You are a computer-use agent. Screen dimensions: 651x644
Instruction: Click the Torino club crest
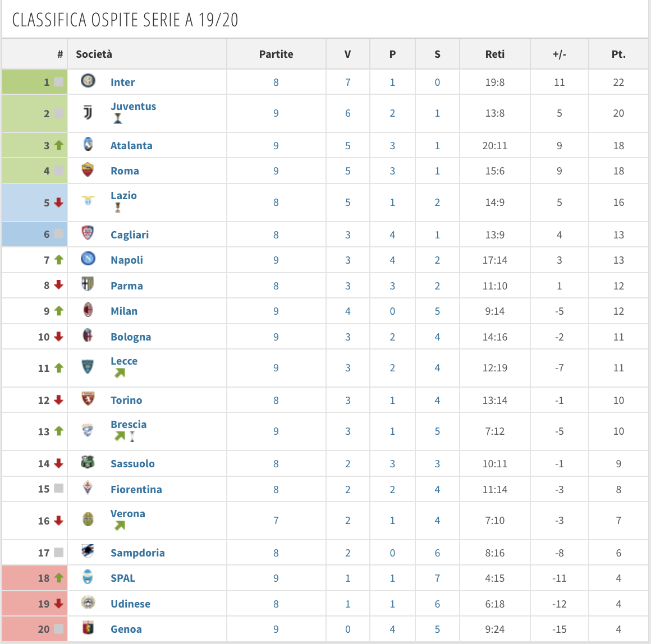(x=88, y=399)
